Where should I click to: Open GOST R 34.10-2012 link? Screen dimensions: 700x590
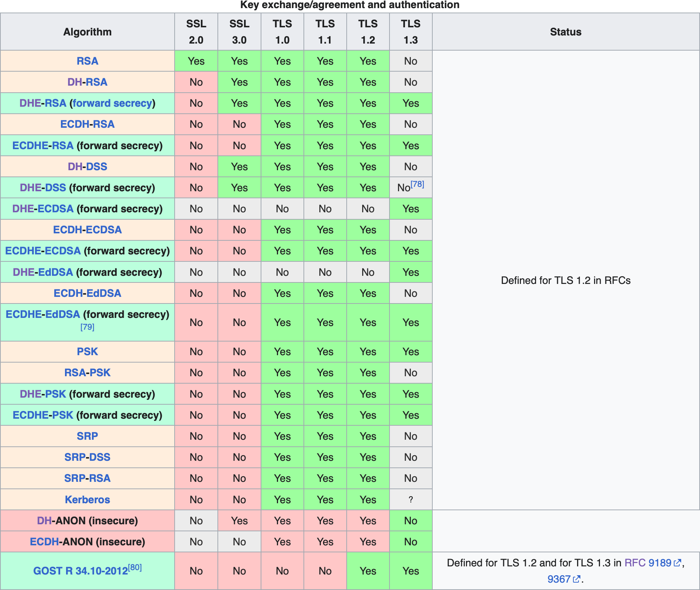[x=80, y=571]
